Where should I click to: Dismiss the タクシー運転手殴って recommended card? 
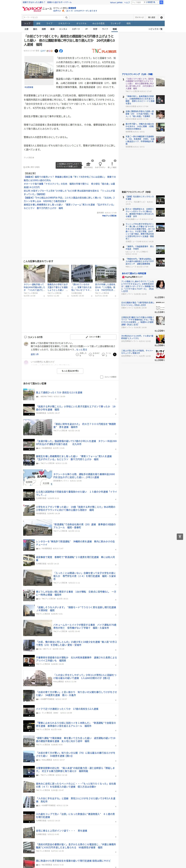coord(44,296)
